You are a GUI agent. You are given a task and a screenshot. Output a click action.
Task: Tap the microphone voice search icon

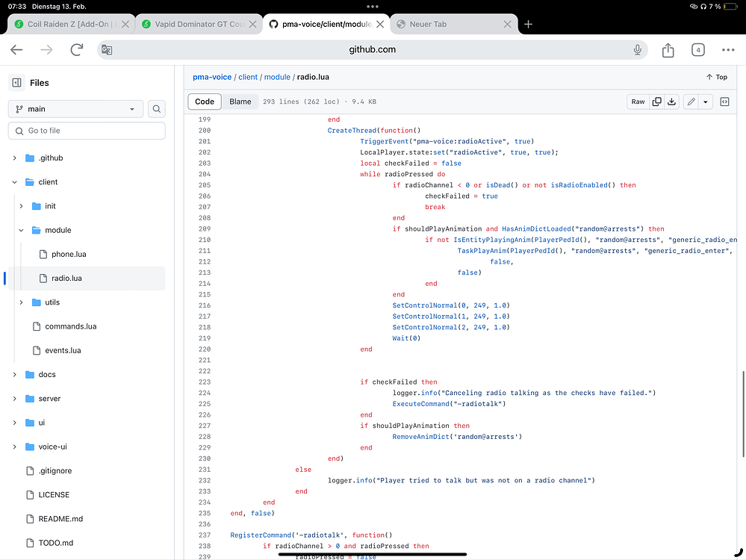point(638,50)
